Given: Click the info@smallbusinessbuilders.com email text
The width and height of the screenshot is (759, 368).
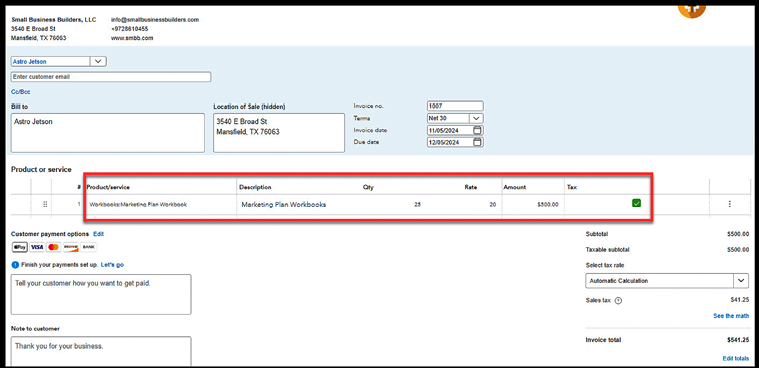Looking at the screenshot, I should coord(155,20).
